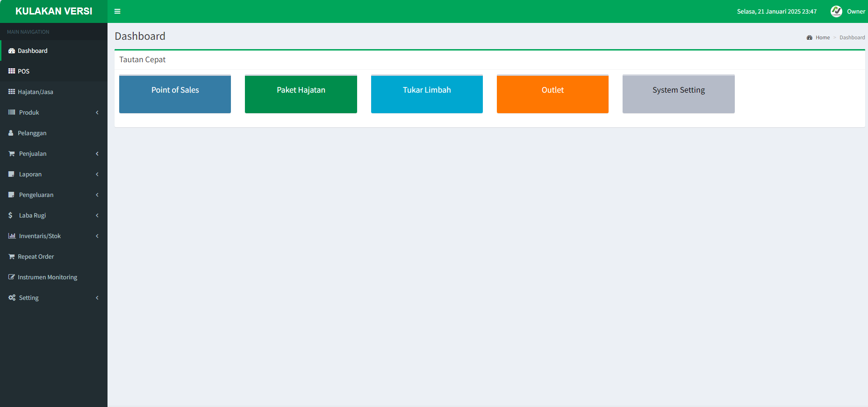Toggle sidebar with hamburger menu icon
This screenshot has width=868, height=407.
pyautogui.click(x=117, y=11)
